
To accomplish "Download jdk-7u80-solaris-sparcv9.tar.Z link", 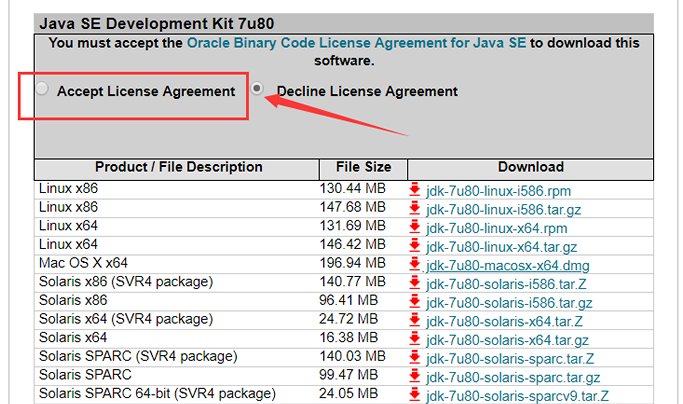I will click(517, 396).
